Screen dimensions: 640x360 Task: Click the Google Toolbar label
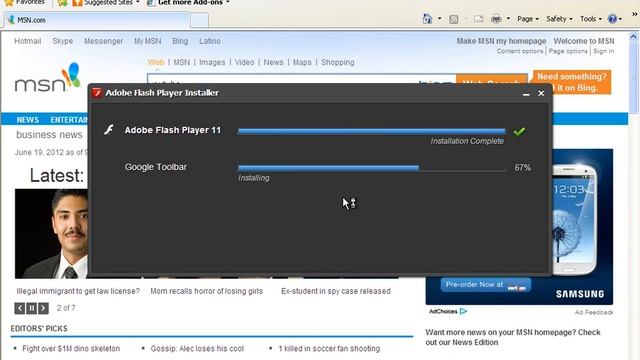pos(156,167)
